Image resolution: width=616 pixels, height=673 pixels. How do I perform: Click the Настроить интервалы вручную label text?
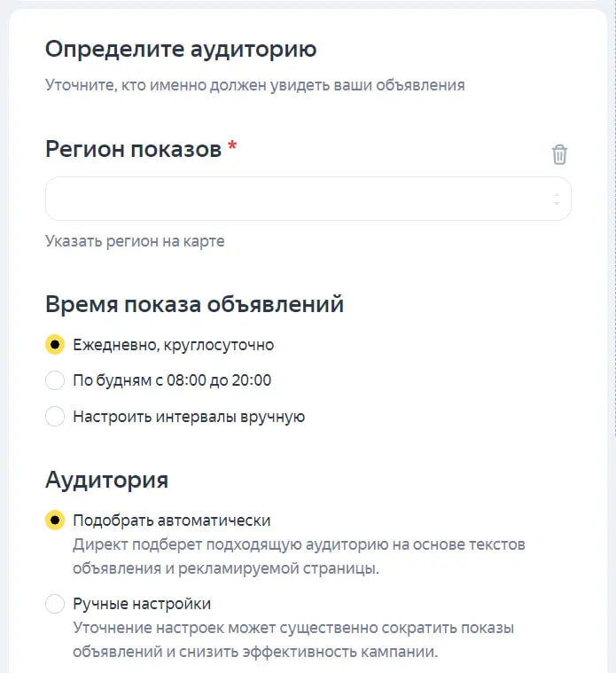(x=189, y=417)
